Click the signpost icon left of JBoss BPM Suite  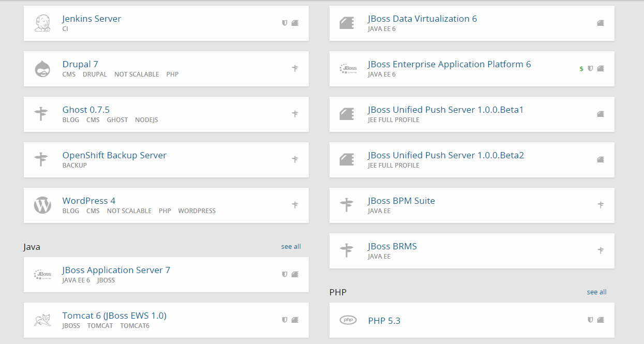[x=347, y=205]
